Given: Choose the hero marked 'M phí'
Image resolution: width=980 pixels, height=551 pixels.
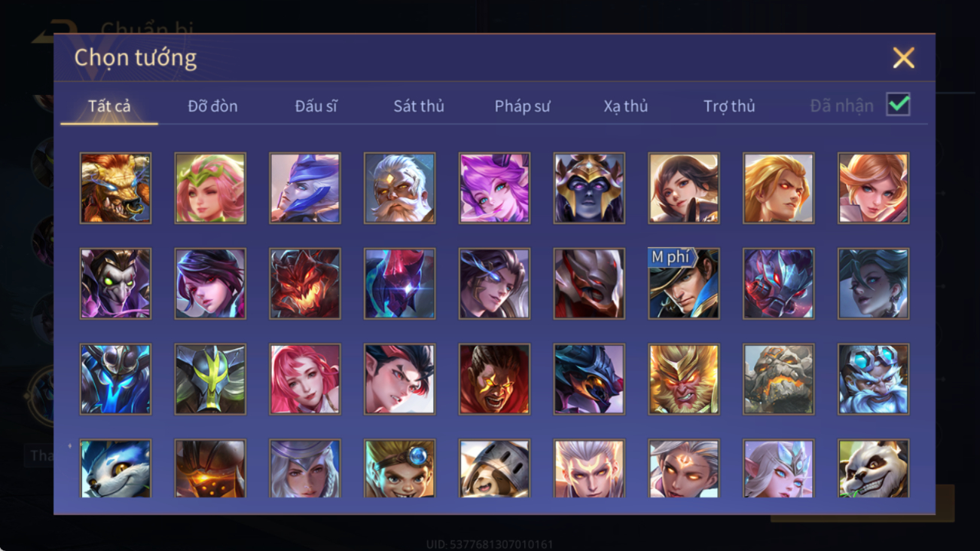Looking at the screenshot, I should (x=683, y=283).
